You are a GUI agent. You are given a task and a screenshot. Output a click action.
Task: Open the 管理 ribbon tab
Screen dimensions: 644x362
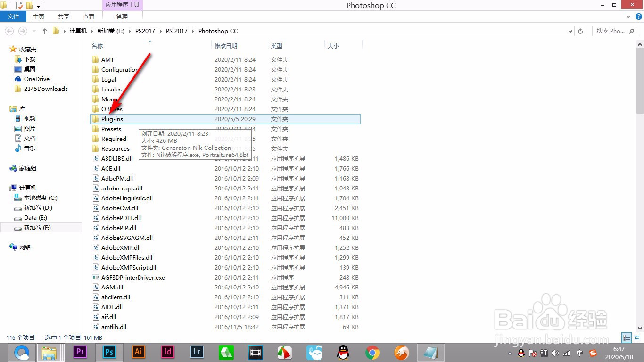[122, 16]
